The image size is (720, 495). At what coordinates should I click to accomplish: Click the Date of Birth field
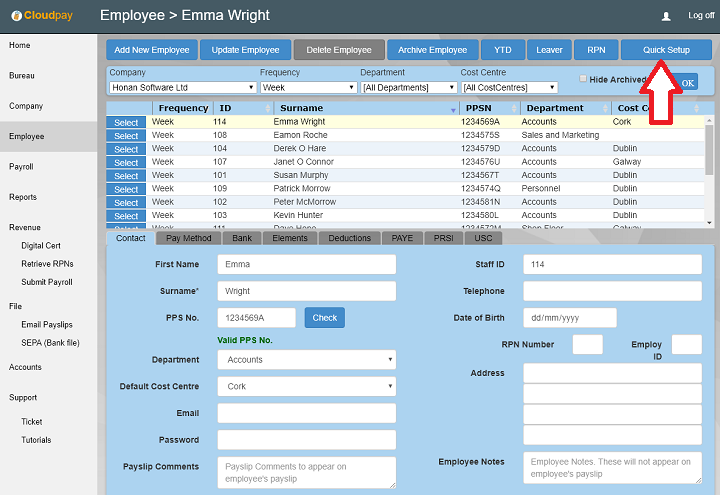coord(569,318)
